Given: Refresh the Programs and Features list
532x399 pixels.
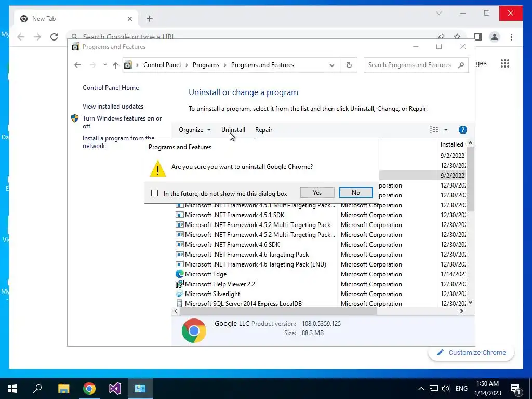Looking at the screenshot, I should point(349,65).
